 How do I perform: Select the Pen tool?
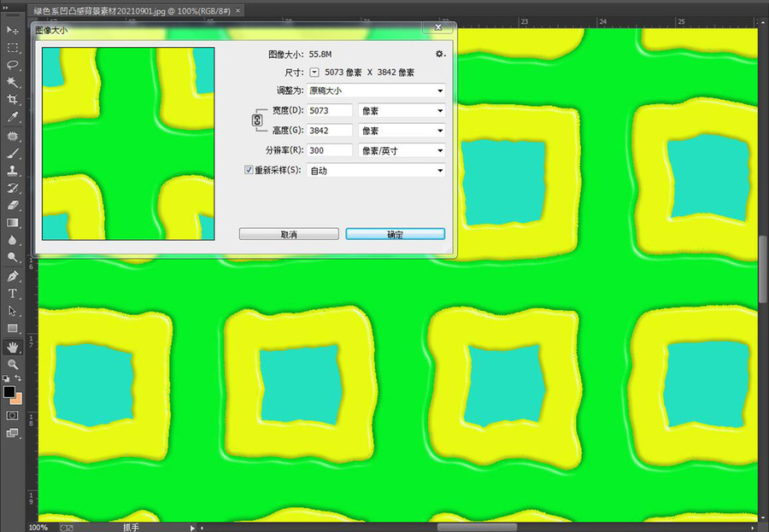tap(12, 276)
